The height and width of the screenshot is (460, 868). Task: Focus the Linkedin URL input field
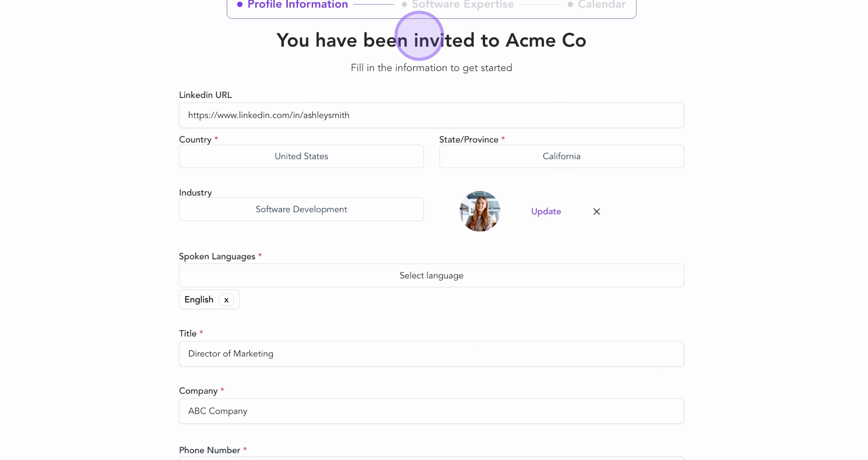(x=431, y=115)
